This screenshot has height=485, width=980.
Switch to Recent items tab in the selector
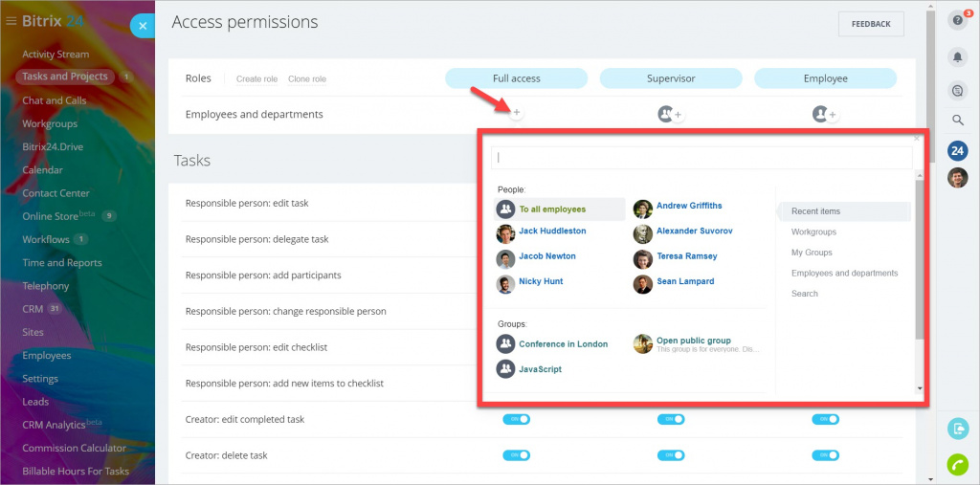point(844,211)
